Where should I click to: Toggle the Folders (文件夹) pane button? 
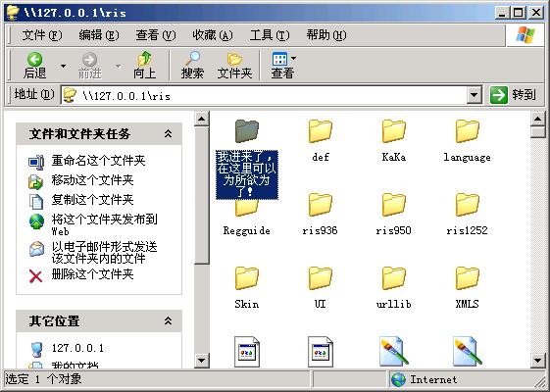tap(234, 66)
